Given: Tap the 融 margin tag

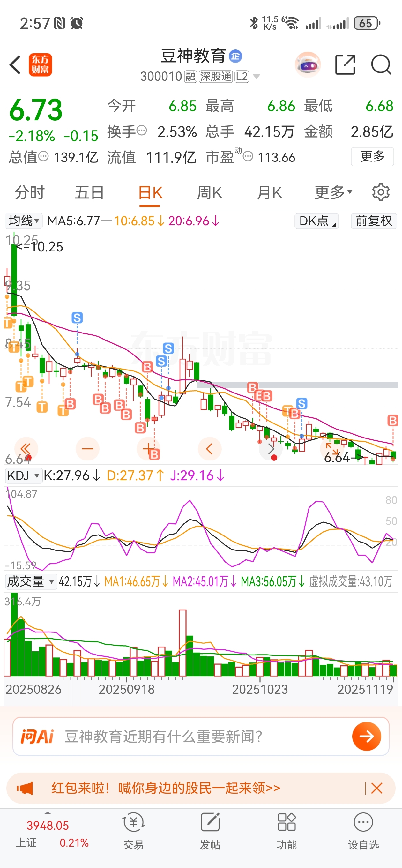Looking at the screenshot, I should [190, 77].
